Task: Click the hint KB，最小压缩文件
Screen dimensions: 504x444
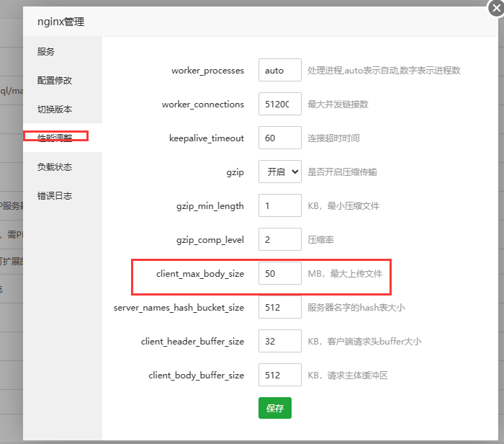Action: pyautogui.click(x=343, y=206)
